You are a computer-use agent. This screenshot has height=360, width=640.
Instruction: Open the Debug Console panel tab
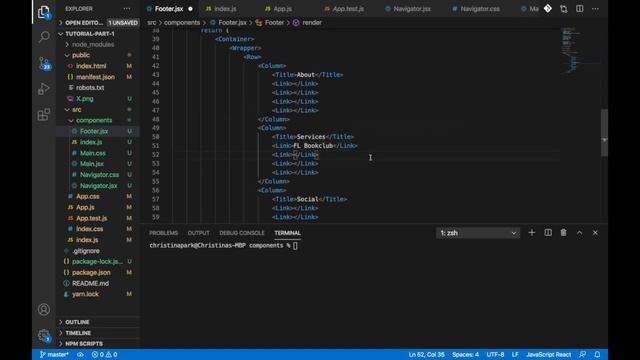click(242, 233)
